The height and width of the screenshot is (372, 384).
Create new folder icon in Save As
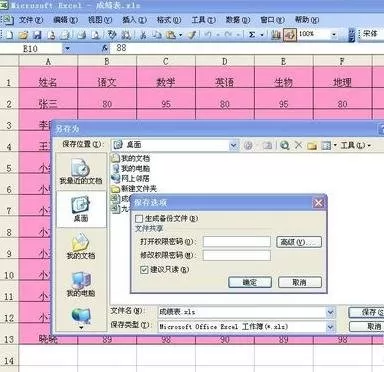pyautogui.click(x=312, y=146)
